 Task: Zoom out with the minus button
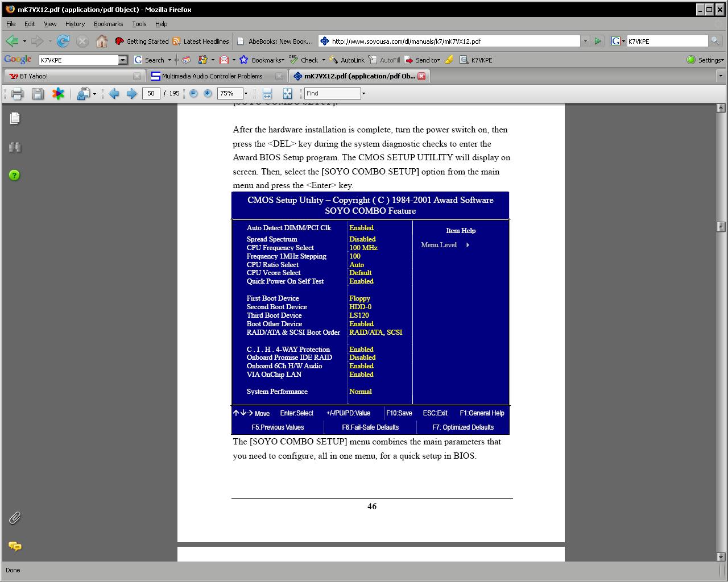pos(193,94)
